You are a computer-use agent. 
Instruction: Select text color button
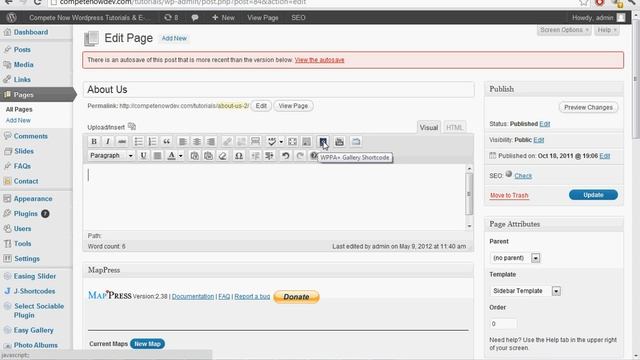click(x=171, y=156)
